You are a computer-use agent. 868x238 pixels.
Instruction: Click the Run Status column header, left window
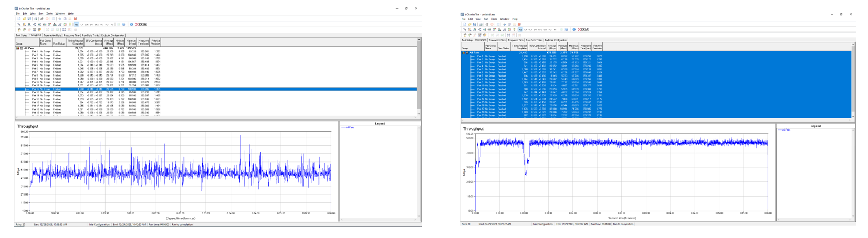58,44
